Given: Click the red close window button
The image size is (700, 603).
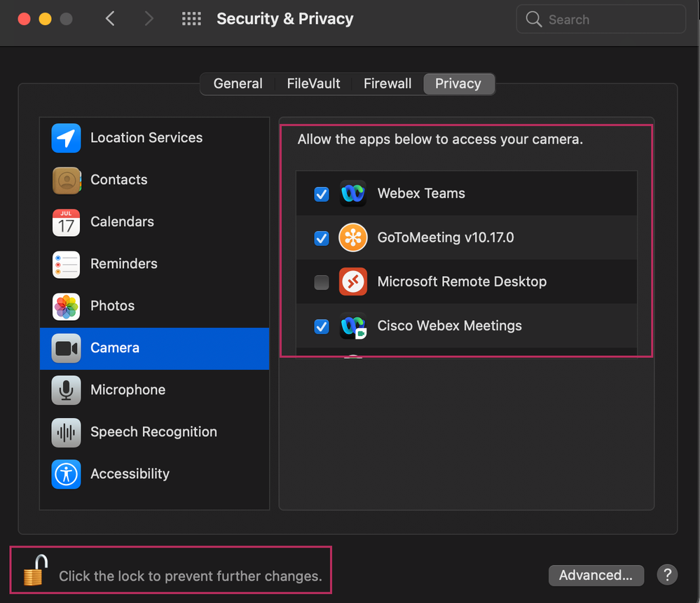Looking at the screenshot, I should click(x=24, y=19).
